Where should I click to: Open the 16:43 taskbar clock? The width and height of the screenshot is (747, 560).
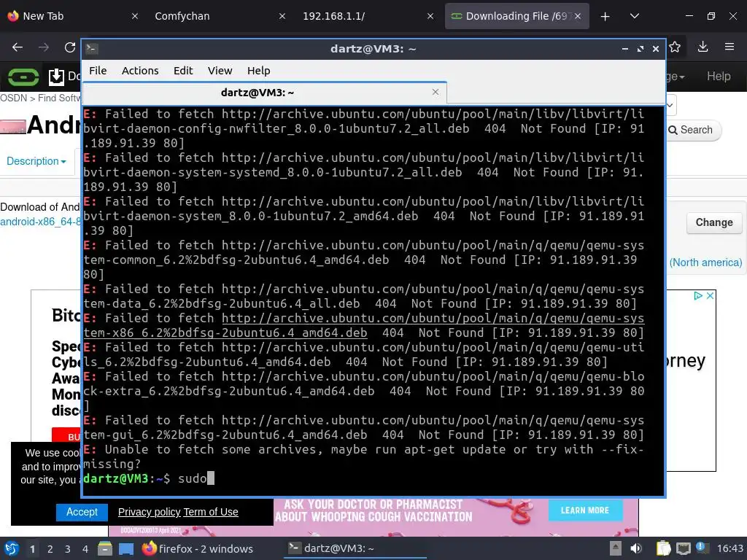click(x=729, y=548)
